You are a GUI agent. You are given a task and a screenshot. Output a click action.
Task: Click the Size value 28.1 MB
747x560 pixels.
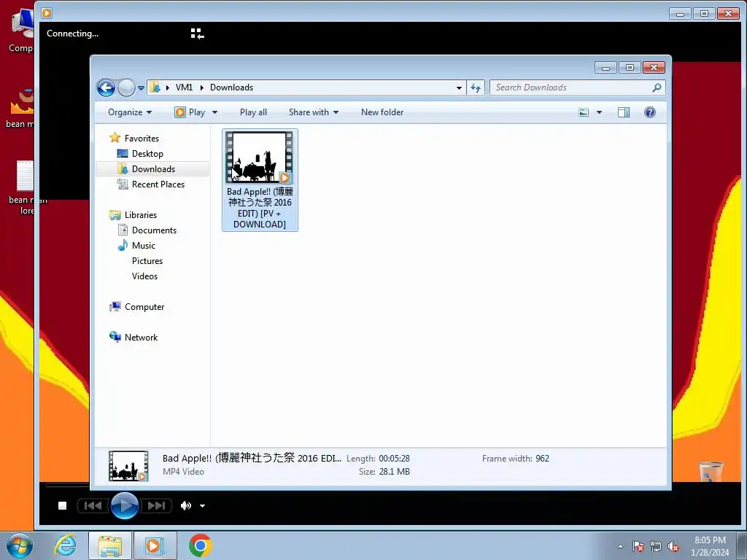pos(394,472)
